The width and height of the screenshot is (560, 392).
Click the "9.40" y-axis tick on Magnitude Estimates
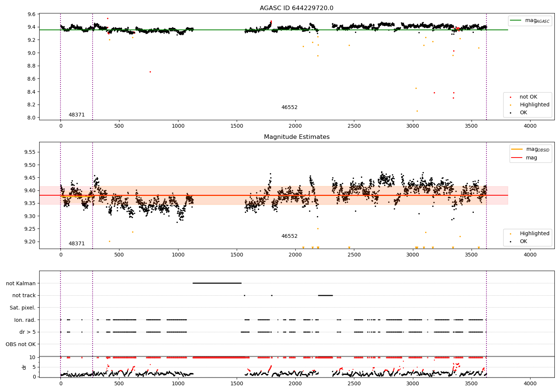[x=30, y=190]
